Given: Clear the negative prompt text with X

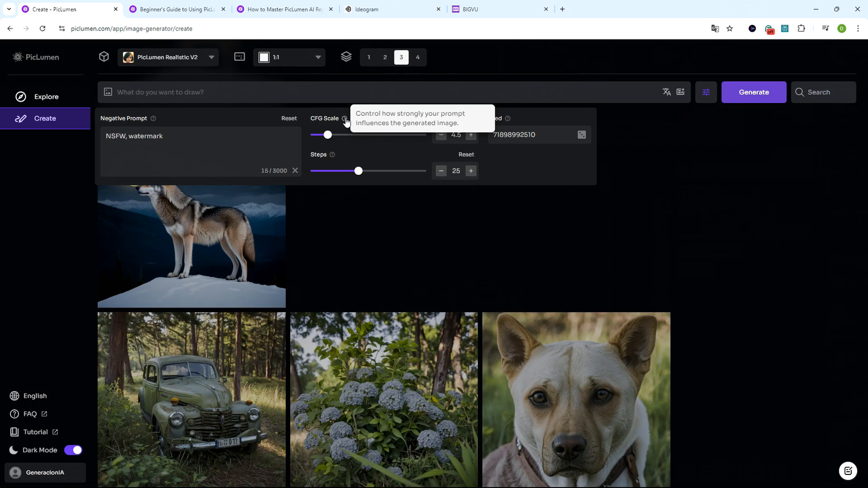Looking at the screenshot, I should [295, 170].
